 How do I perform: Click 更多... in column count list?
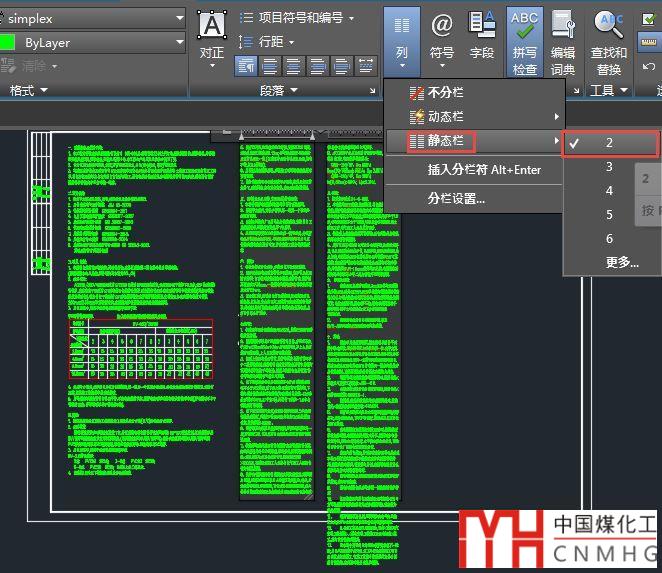click(621, 262)
